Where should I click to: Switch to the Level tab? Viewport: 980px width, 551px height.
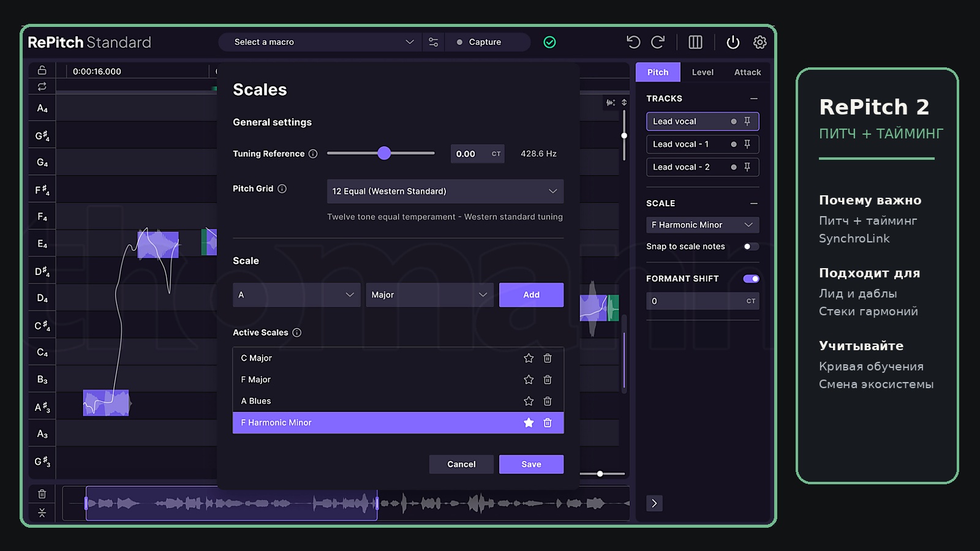click(703, 72)
